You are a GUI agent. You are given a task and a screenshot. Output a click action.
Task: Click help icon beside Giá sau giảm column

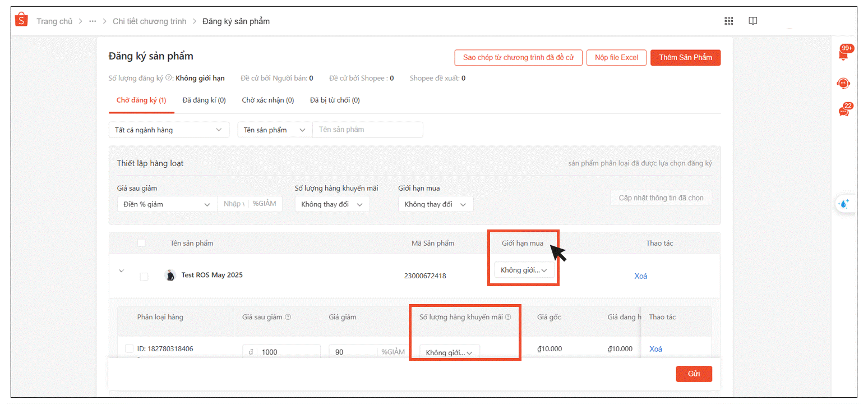(288, 317)
